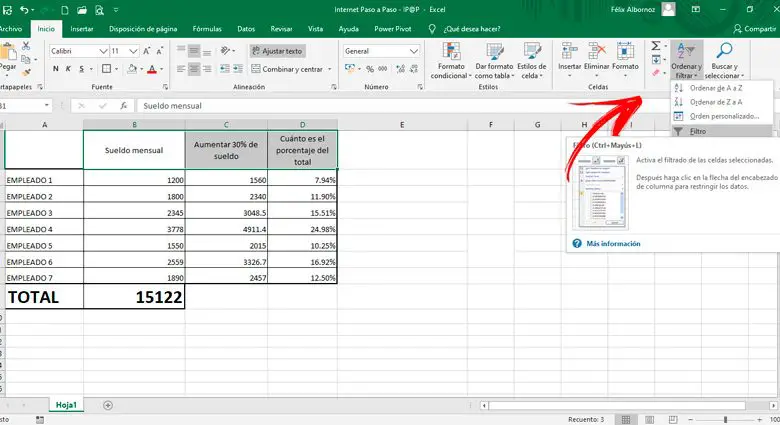Open the font name Calibri combo box
The image size is (780, 425).
(x=76, y=50)
